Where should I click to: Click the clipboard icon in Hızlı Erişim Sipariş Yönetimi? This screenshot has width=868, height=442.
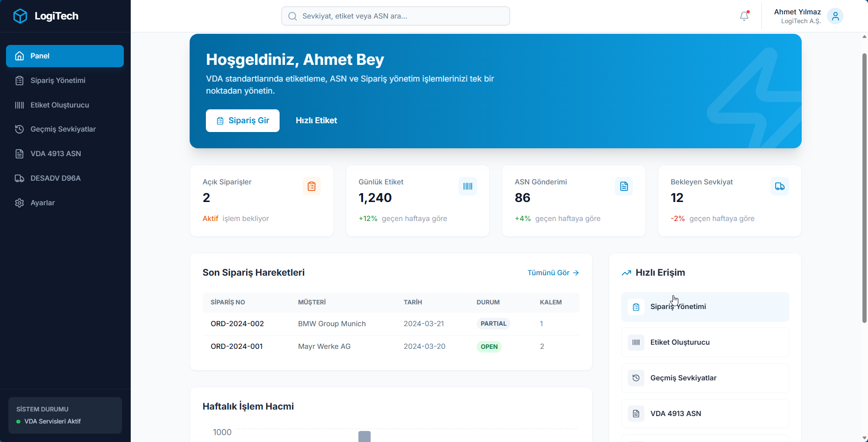(636, 307)
